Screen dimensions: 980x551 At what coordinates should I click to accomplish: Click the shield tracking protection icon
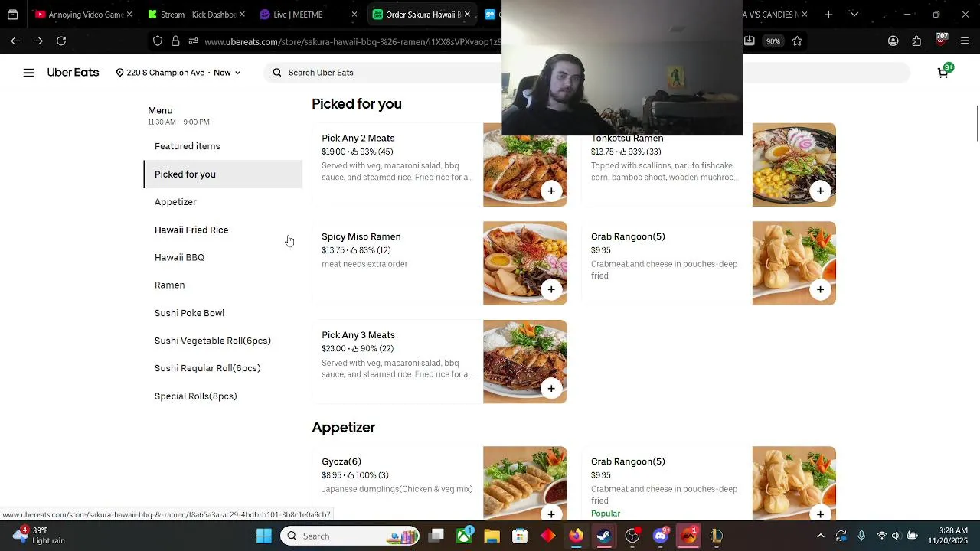point(158,41)
